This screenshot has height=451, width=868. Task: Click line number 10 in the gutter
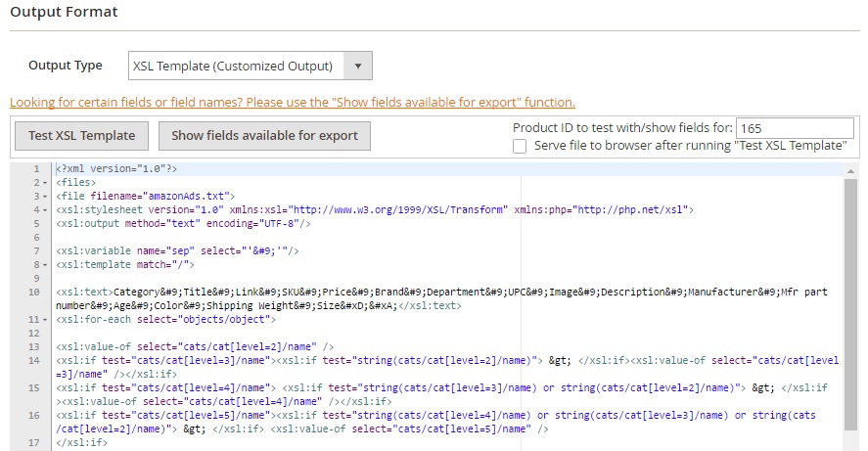[33, 293]
